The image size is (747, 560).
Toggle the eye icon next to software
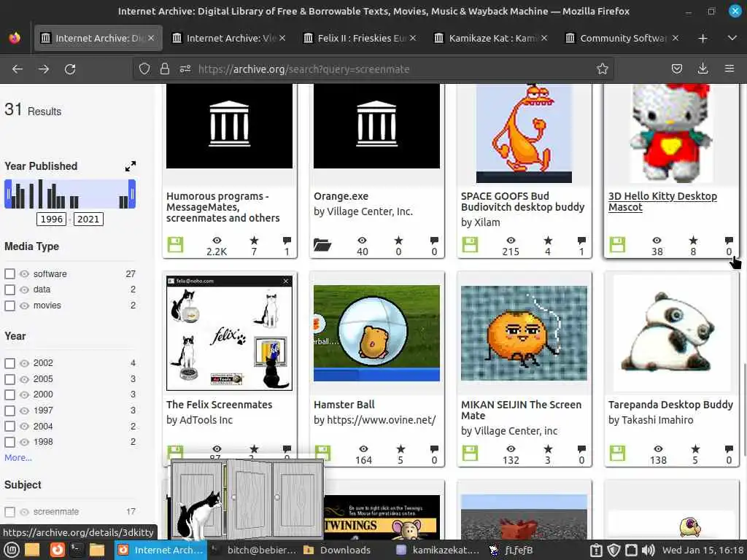pyautogui.click(x=24, y=274)
